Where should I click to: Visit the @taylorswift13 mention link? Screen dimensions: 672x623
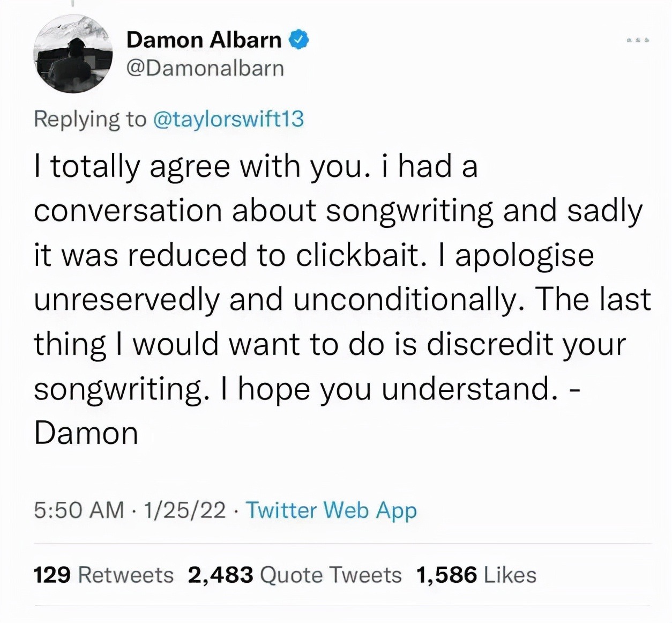tap(229, 119)
